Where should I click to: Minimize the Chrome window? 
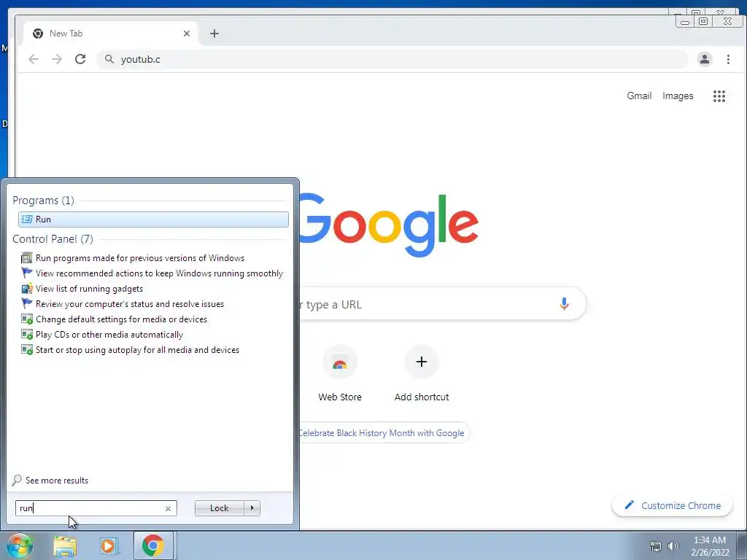(685, 21)
